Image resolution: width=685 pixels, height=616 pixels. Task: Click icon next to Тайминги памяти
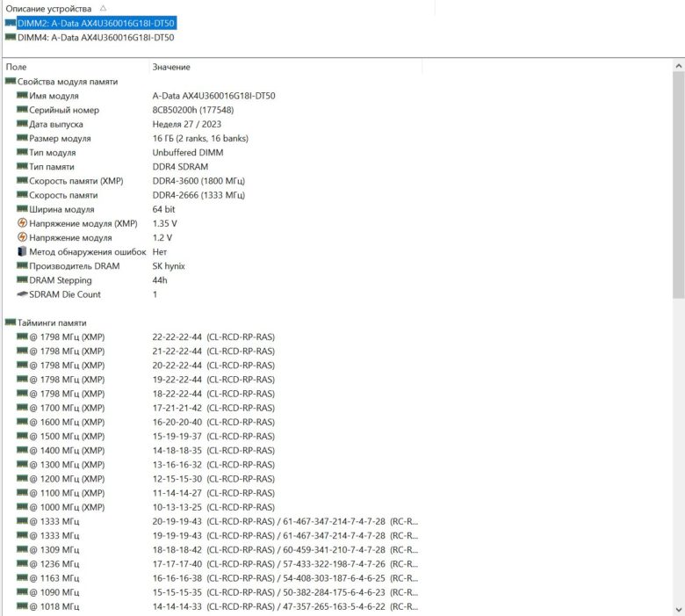(x=11, y=322)
